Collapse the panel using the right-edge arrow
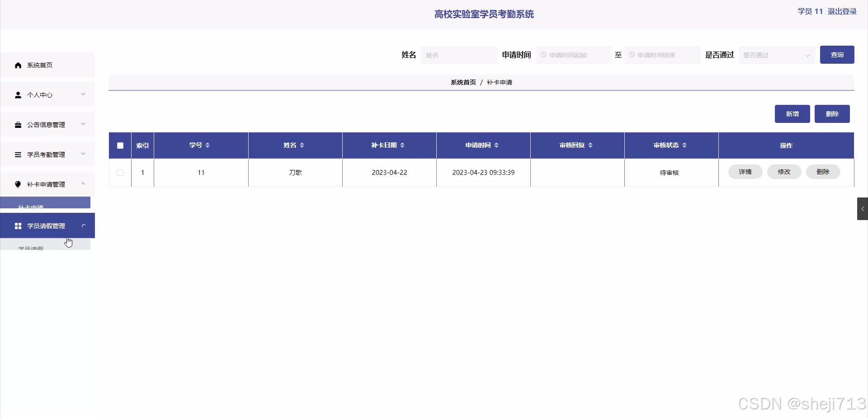This screenshot has height=418, width=868. point(863,209)
